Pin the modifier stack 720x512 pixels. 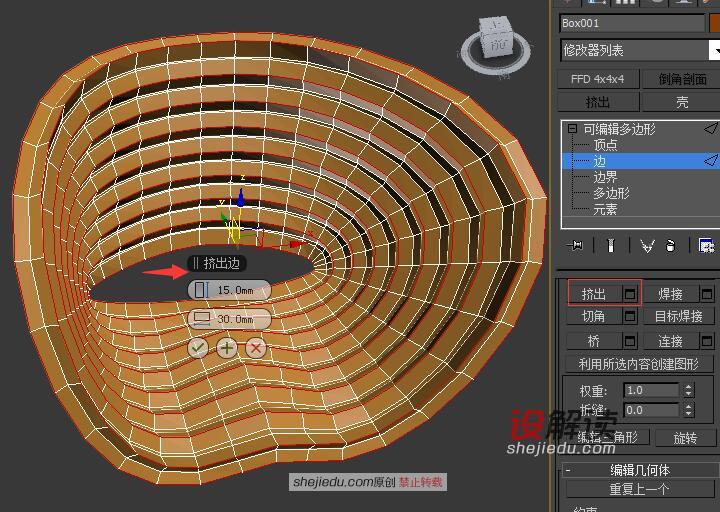(x=574, y=246)
